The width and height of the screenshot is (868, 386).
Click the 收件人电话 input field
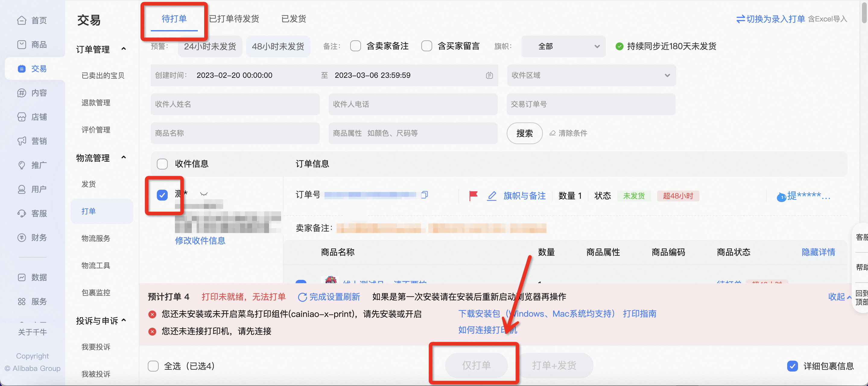point(413,104)
